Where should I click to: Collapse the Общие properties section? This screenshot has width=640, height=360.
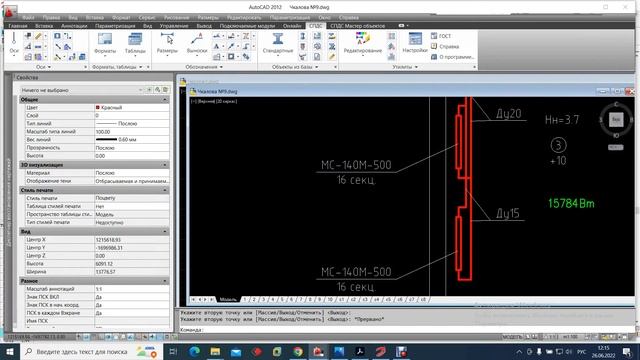[x=165, y=100]
